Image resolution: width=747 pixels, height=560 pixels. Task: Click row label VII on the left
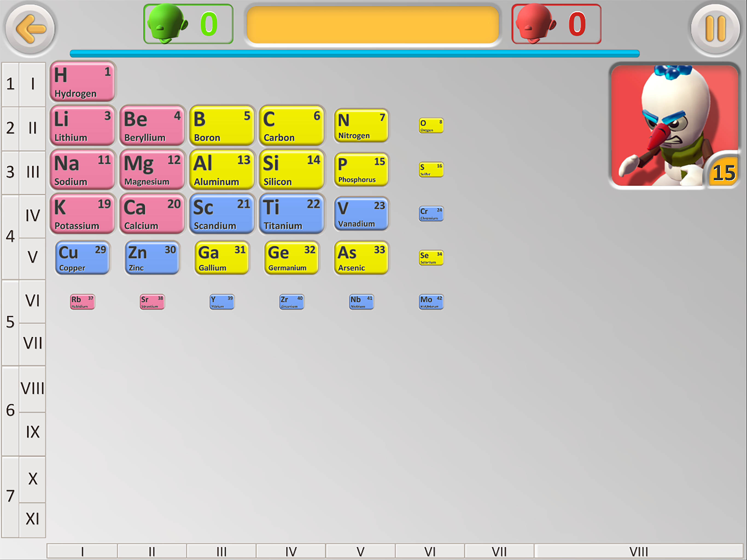[33, 344]
